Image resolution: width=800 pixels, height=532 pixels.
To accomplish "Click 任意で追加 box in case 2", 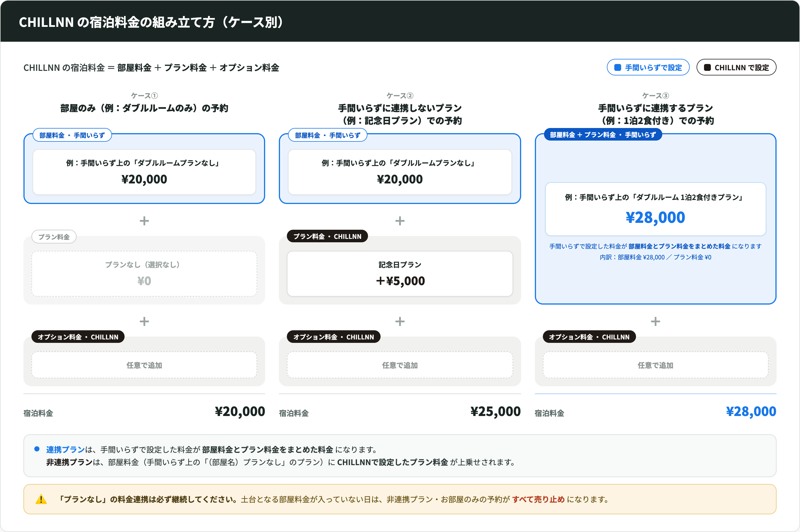I will tap(400, 365).
